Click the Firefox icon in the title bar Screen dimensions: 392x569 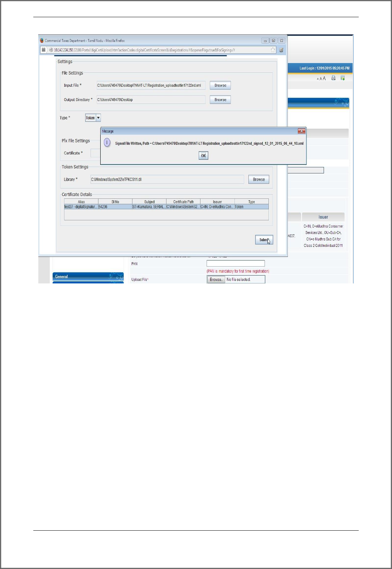tap(42, 40)
